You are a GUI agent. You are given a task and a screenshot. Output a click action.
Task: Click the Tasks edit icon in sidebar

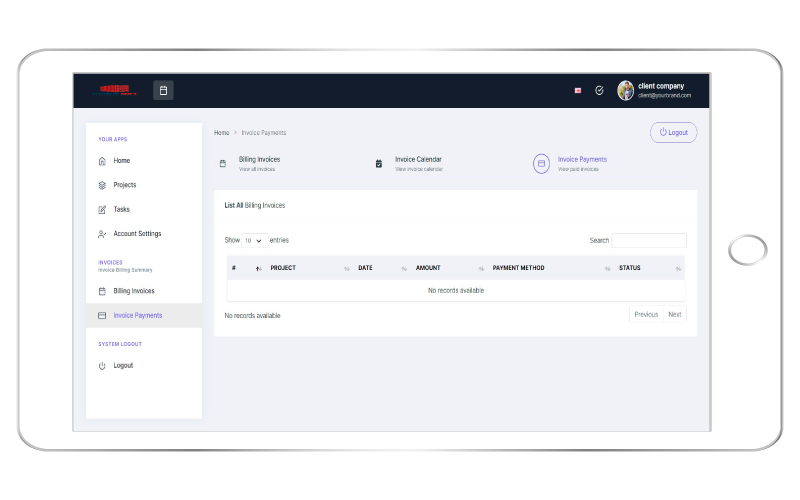pos(102,210)
